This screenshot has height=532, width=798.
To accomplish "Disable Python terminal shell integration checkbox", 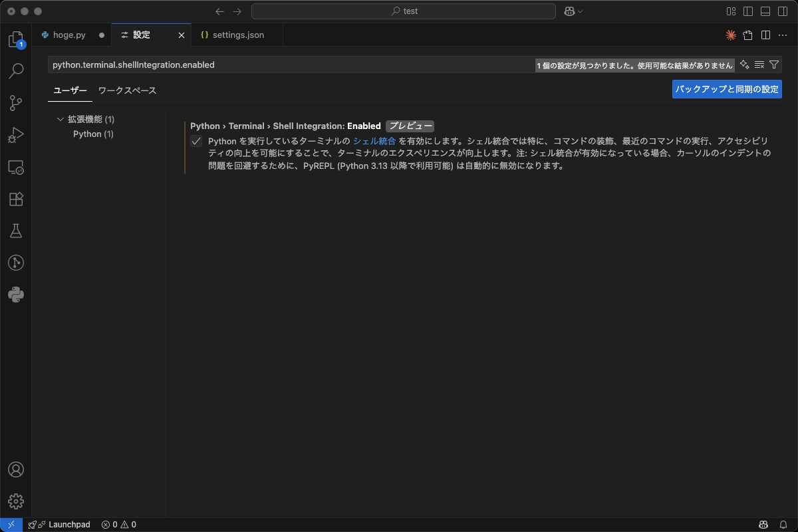I will (196, 141).
